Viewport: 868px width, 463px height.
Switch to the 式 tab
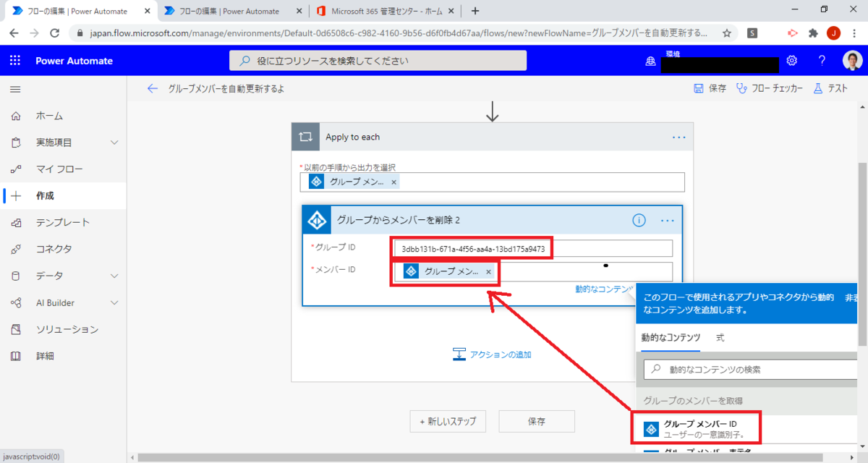click(720, 338)
